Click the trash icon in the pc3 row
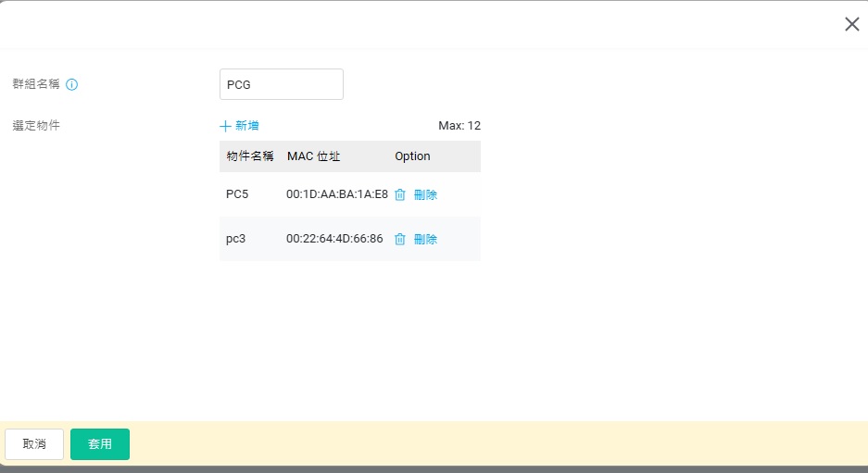Image resolution: width=868 pixels, height=473 pixels. [x=400, y=239]
